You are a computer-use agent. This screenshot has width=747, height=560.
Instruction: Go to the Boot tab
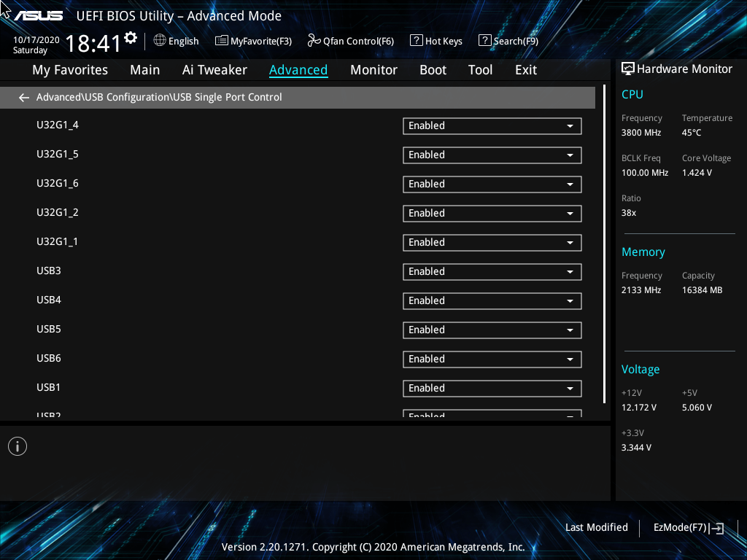(x=433, y=70)
